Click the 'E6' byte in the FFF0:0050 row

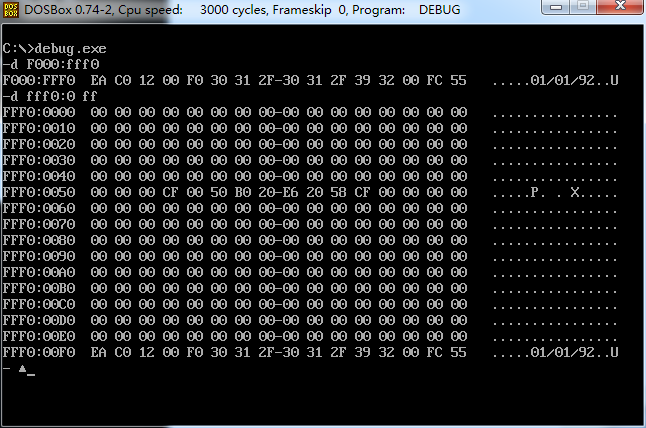[x=290, y=193]
